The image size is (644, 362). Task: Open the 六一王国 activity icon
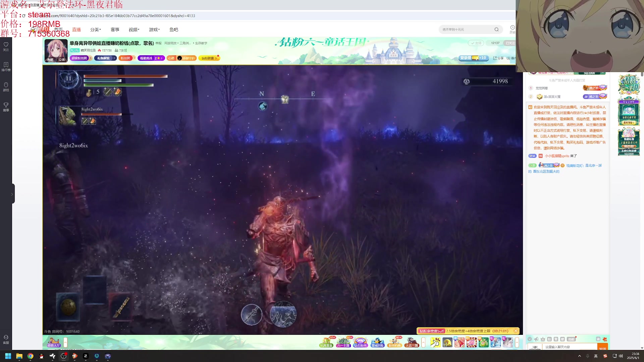pos(343,342)
